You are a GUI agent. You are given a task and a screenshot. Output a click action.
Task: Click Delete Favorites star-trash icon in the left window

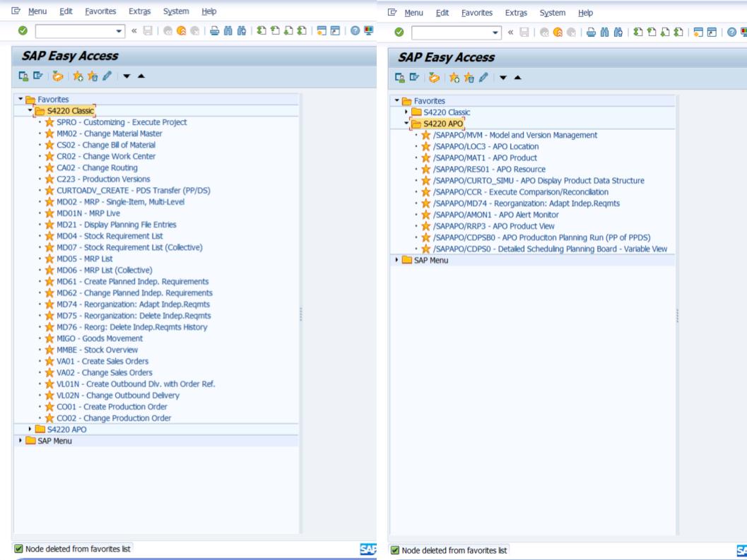pyautogui.click(x=93, y=76)
